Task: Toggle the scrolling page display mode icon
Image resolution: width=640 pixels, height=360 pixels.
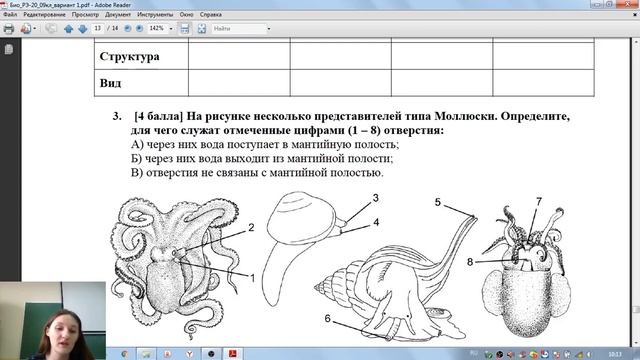Action: pos(185,29)
